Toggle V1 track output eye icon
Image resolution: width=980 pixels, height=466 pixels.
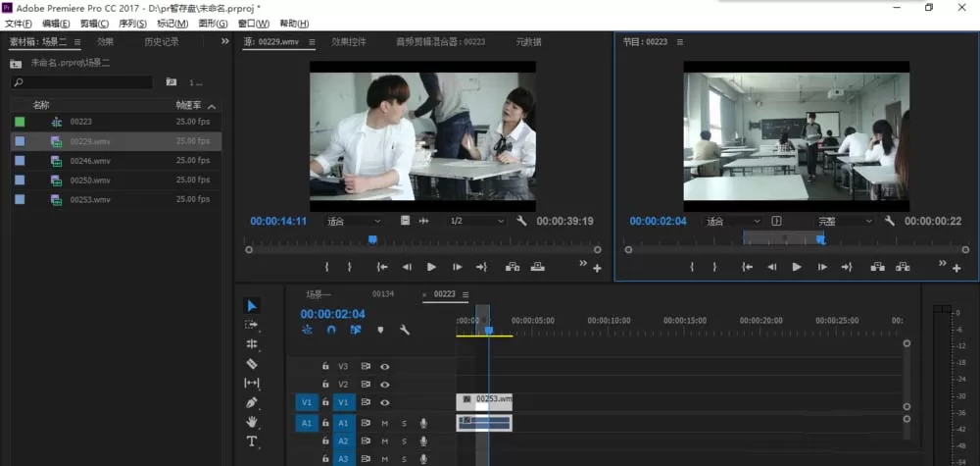385,403
